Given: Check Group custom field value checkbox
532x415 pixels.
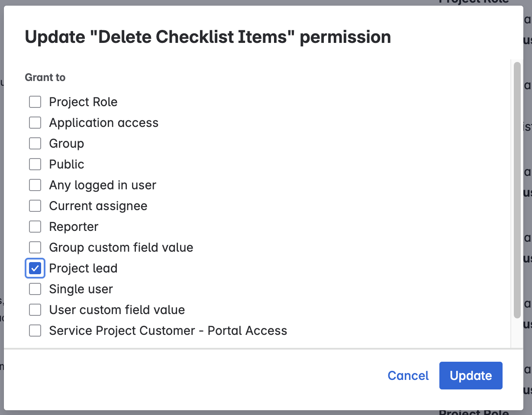Looking at the screenshot, I should click(x=35, y=247).
